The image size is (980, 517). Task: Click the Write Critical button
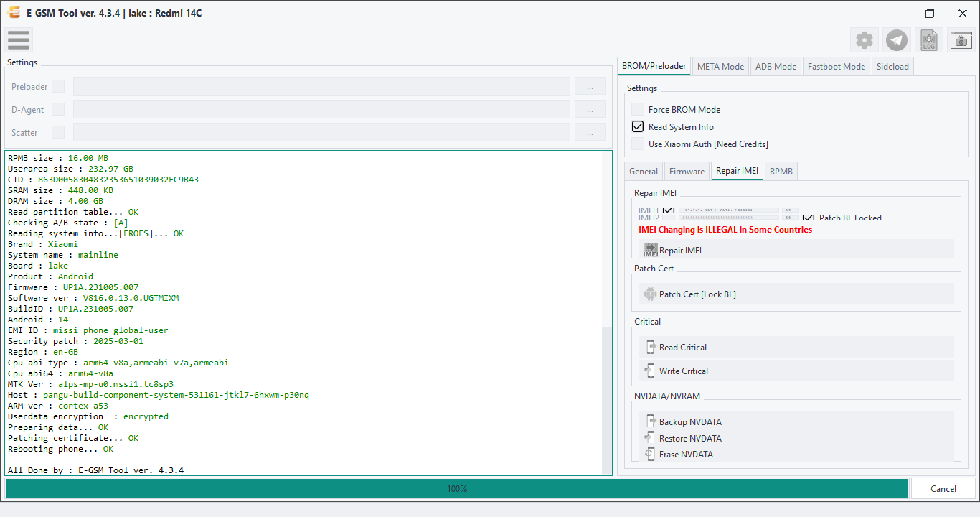coord(796,371)
